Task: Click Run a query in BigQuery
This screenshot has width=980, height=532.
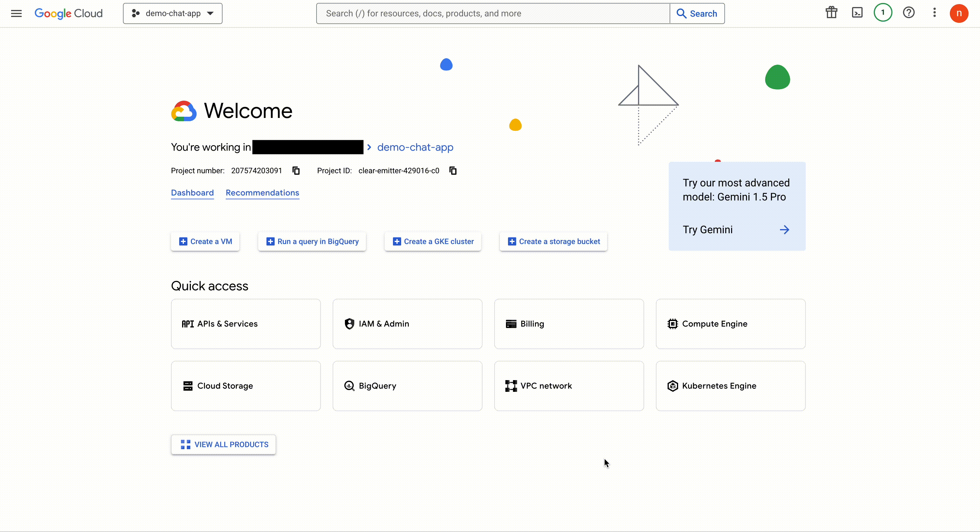Action: pos(312,241)
